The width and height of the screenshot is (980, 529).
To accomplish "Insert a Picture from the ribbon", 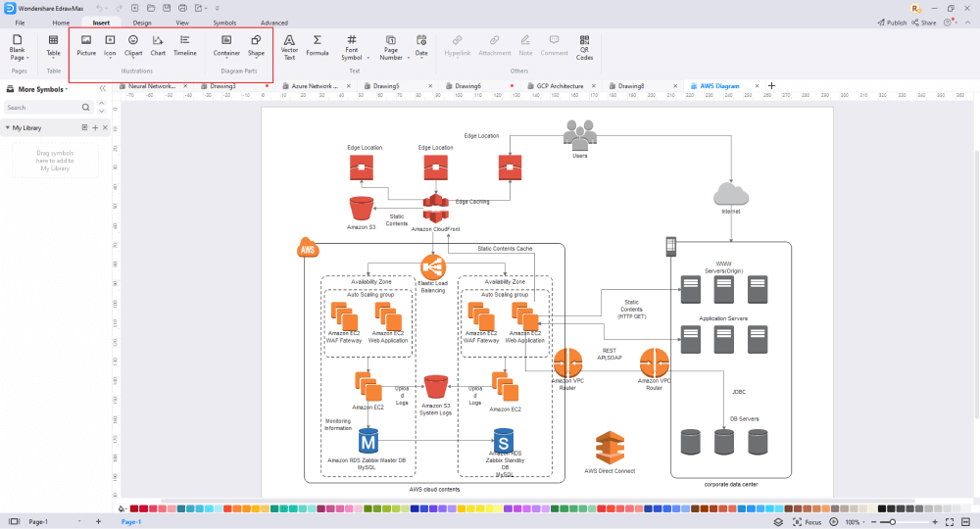I will tap(86, 46).
